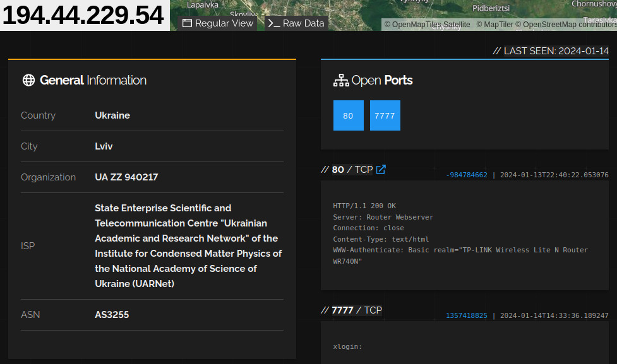Screen dimensions: 617x364
Task: Select the blue port 80 button
Action: pyautogui.click(x=348, y=115)
